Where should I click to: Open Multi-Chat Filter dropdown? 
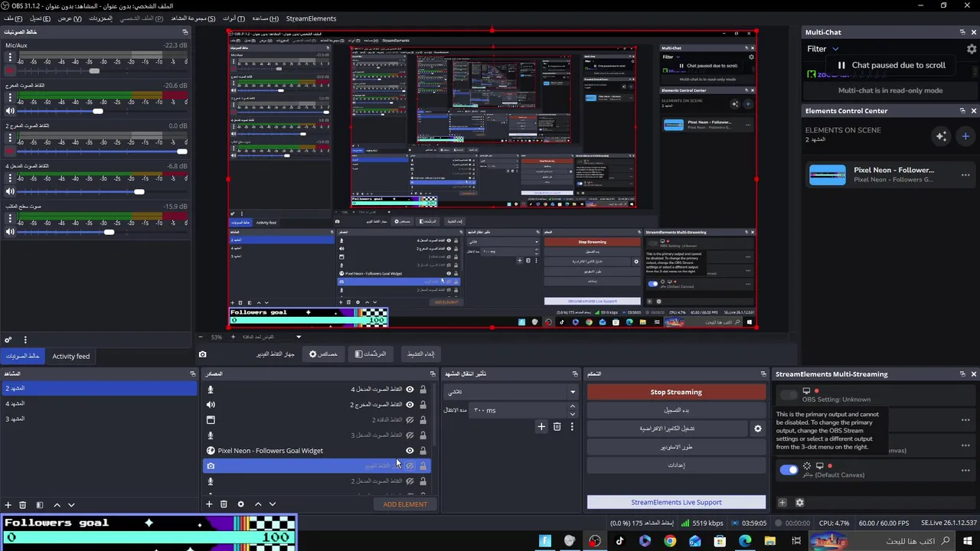[x=822, y=49]
